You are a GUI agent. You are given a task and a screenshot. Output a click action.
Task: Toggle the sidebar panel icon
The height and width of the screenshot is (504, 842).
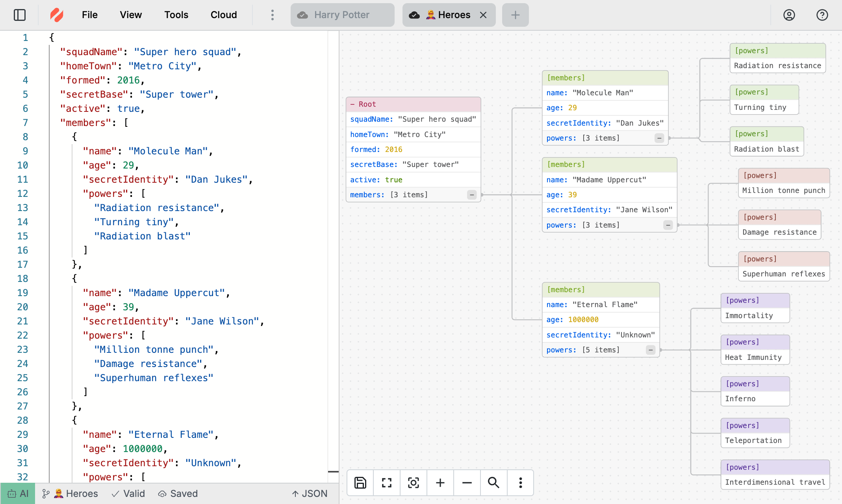20,15
